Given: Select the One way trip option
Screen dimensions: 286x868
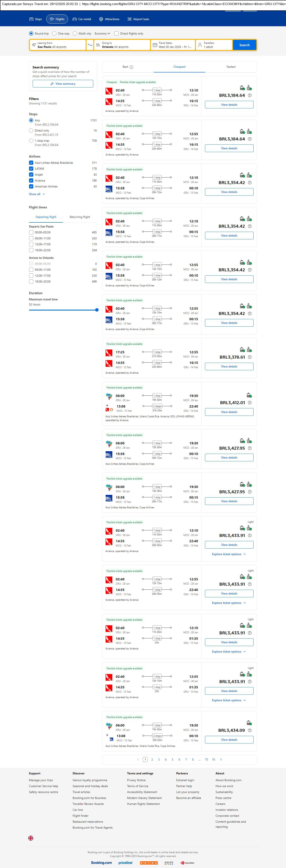Looking at the screenshot, I should tap(54, 34).
